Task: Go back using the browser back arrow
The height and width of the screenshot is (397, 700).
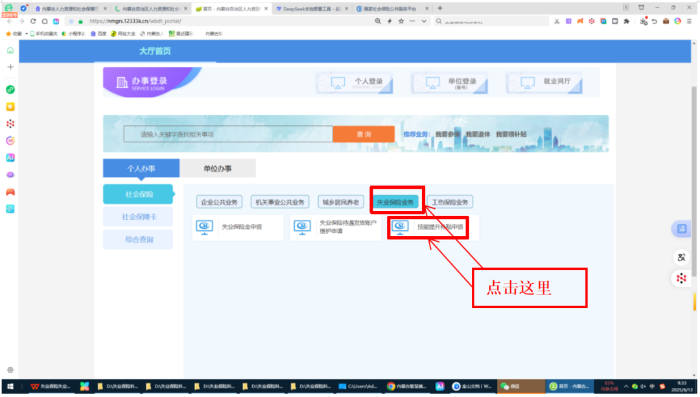Action: click(x=10, y=21)
